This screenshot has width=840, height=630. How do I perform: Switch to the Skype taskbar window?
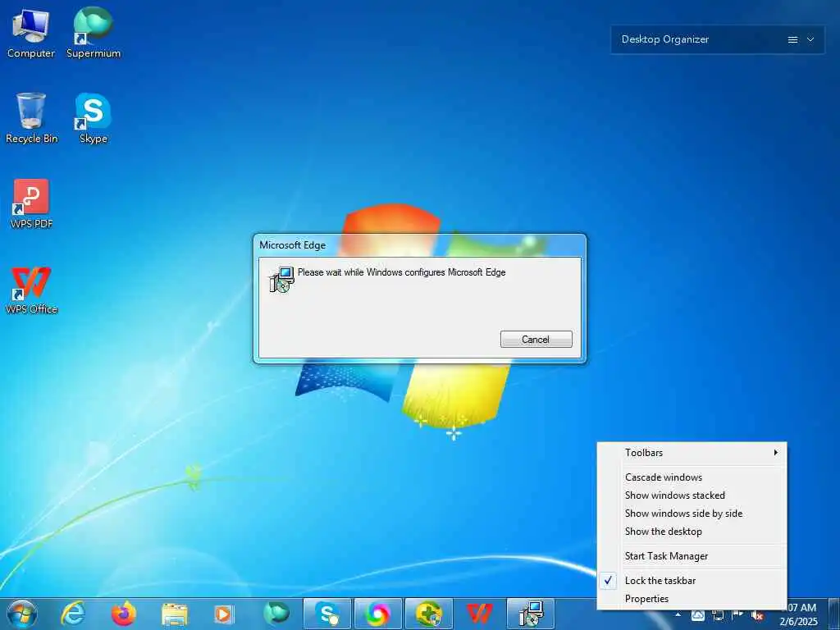click(x=326, y=614)
